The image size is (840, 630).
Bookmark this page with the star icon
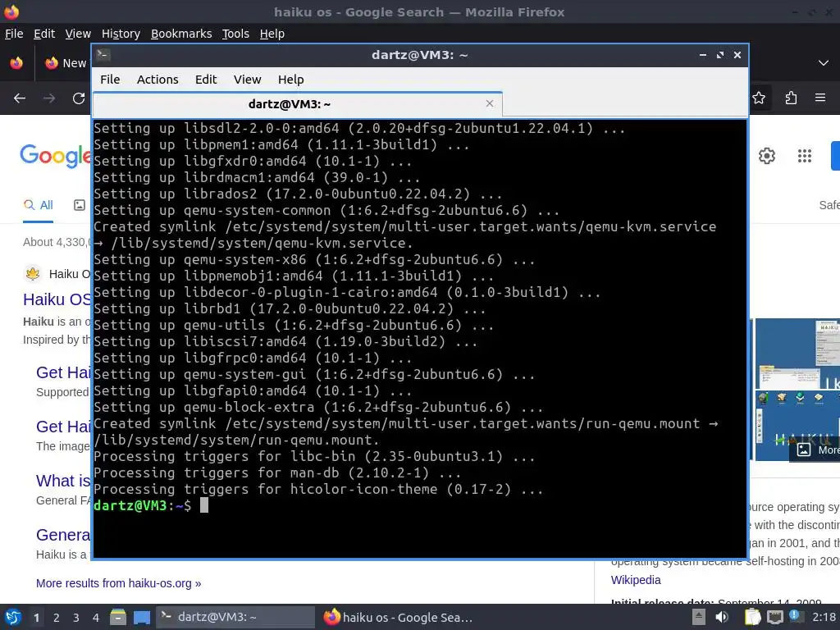[759, 98]
